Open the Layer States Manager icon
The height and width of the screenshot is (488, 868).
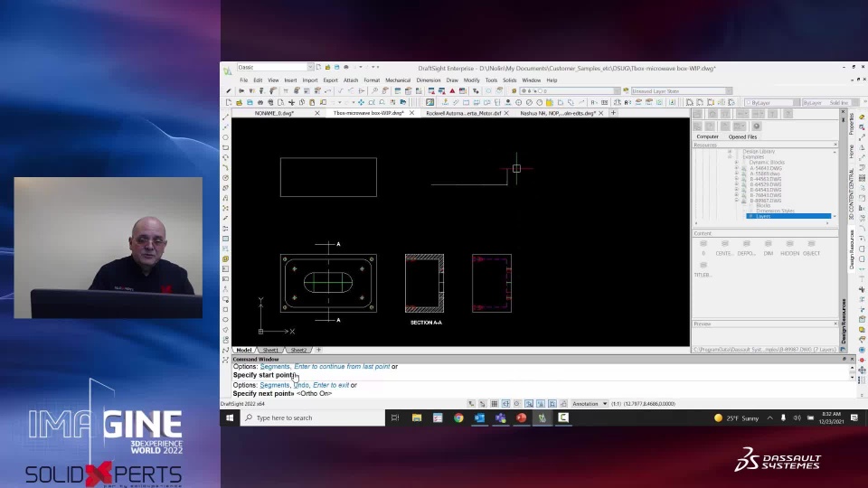tap(626, 90)
